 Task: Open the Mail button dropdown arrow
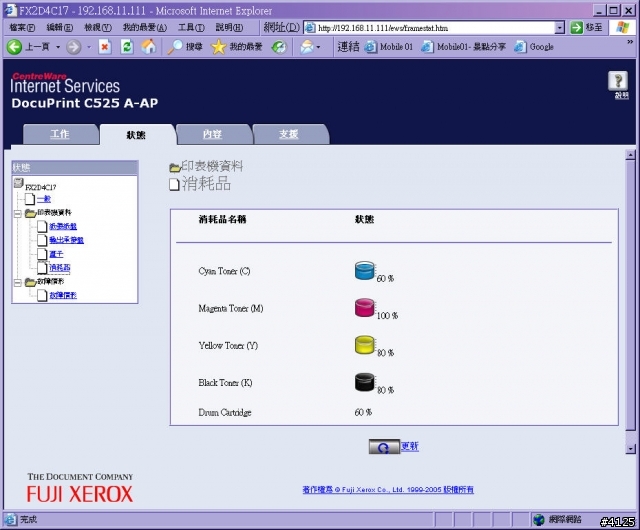318,47
